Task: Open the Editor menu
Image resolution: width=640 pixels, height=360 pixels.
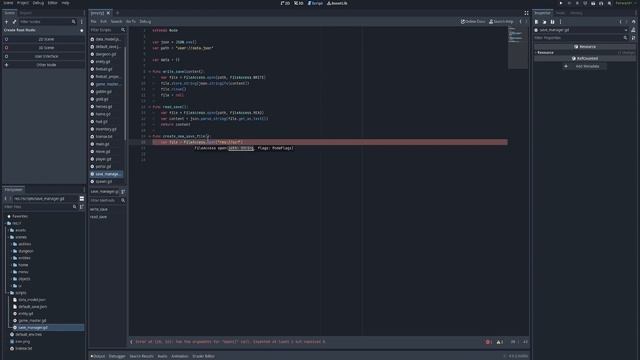Action: [x=53, y=3]
